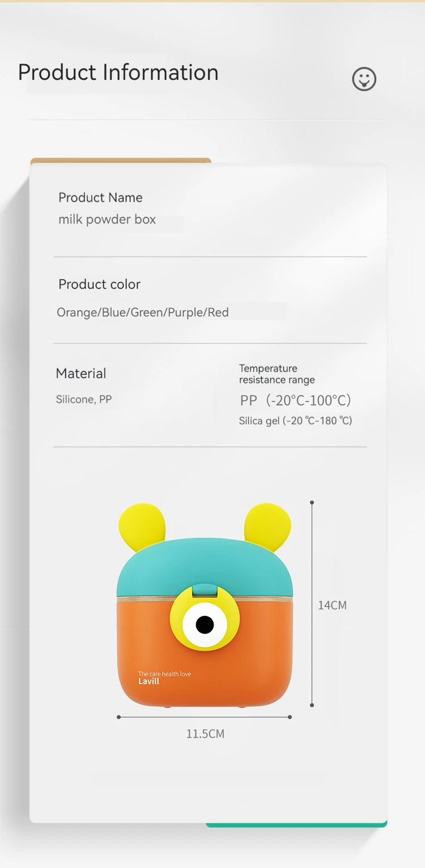Select the Product Name label
Viewport: 425px width, 868px height.
point(100,198)
